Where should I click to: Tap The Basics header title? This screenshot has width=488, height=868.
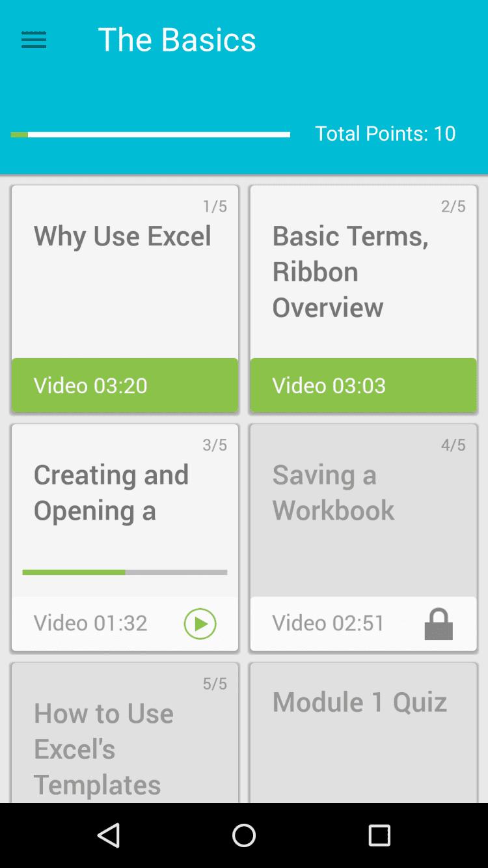(x=177, y=40)
